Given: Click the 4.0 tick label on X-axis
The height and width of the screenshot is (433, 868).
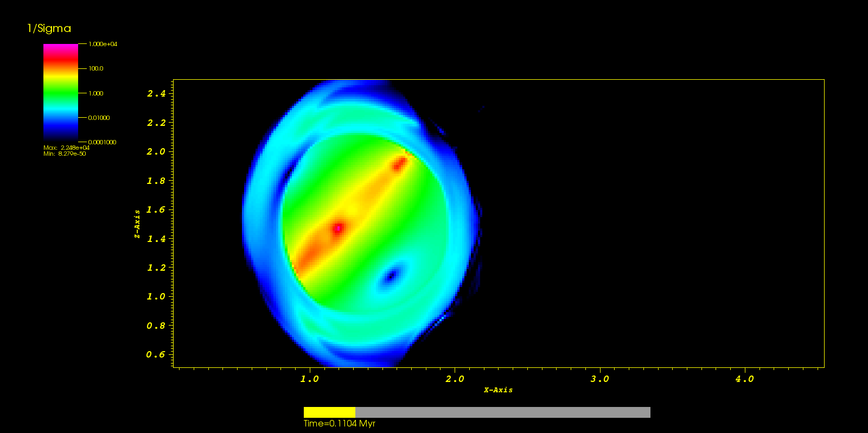Looking at the screenshot, I should point(744,379).
